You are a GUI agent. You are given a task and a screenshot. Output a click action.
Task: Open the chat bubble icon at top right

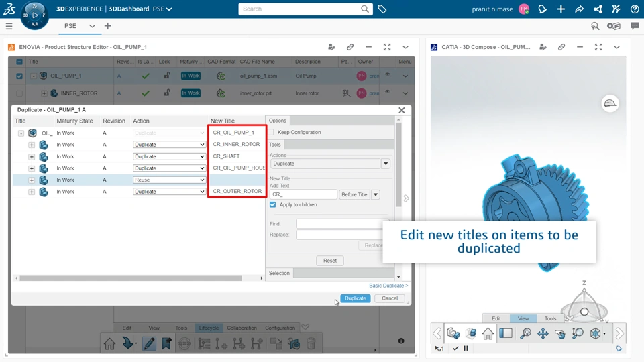point(635,26)
